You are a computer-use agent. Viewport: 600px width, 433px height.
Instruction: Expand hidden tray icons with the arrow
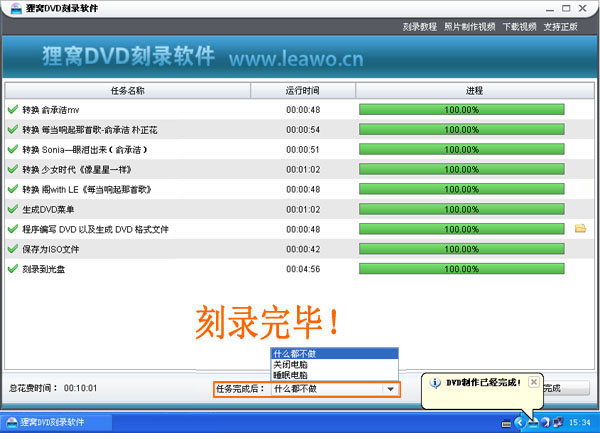[x=520, y=423]
